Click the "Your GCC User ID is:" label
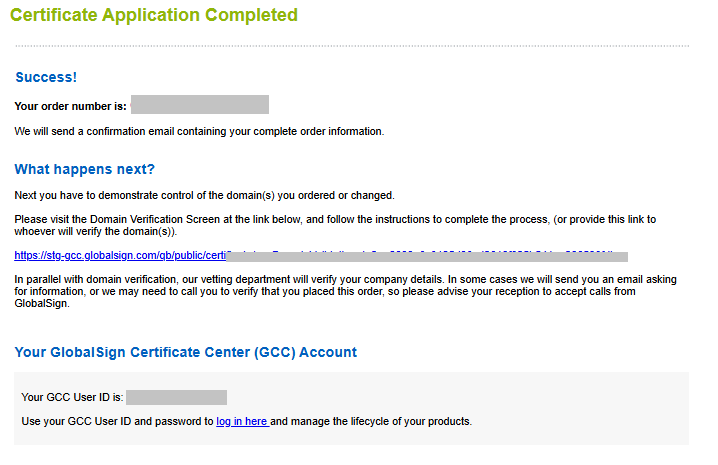This screenshot has height=465, width=718. 72,397
